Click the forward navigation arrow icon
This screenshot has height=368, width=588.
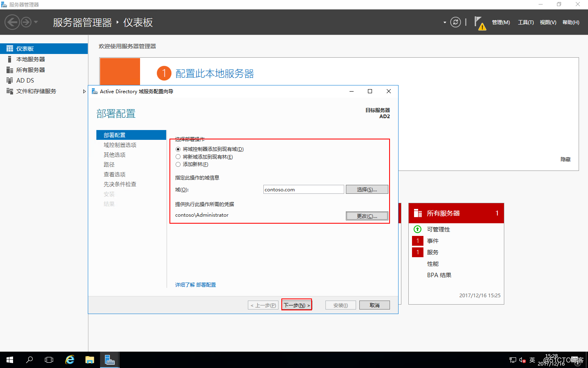[26, 22]
